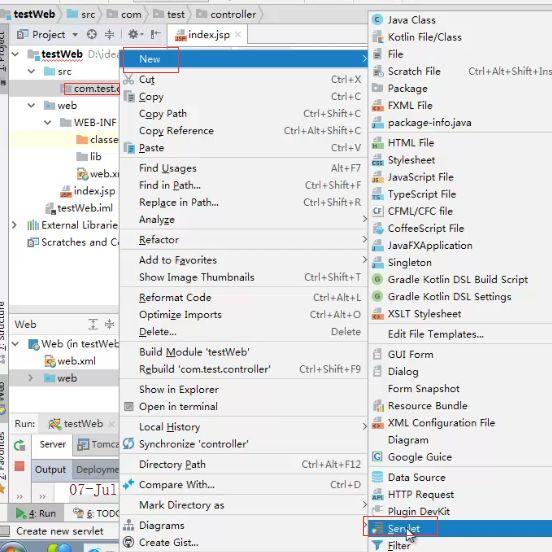This screenshot has width=552, height=552.
Task: Click the scroll-from-source target icon in Project toolbar
Action: click(x=92, y=34)
